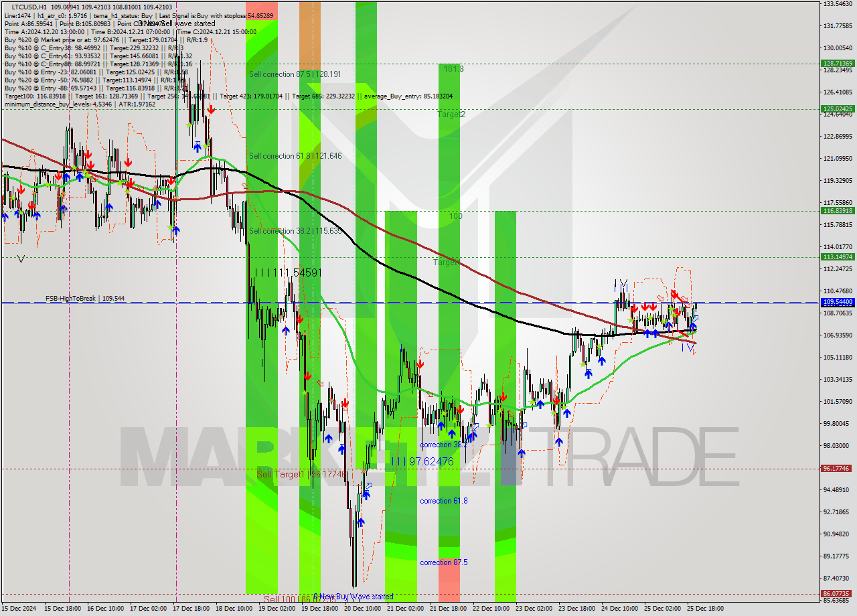857x616 pixels.
Task: Click the green 113.14974 price tag
Action: [x=838, y=256]
